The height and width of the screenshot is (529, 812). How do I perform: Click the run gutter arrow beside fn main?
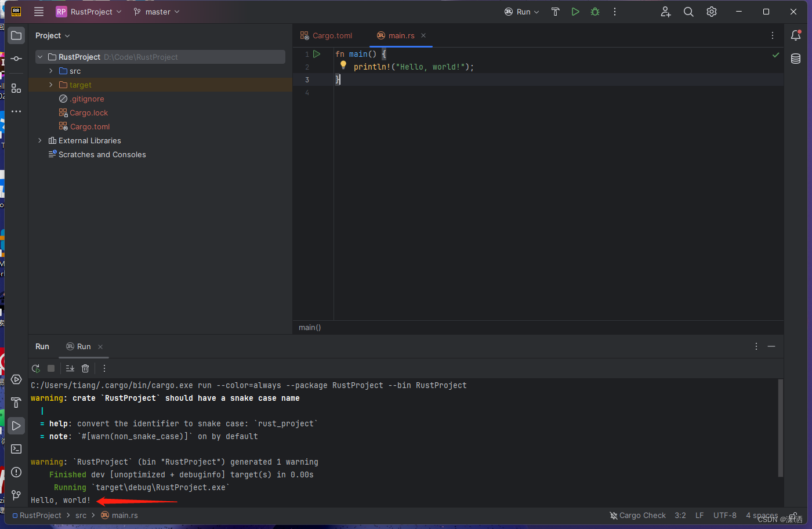coord(317,54)
